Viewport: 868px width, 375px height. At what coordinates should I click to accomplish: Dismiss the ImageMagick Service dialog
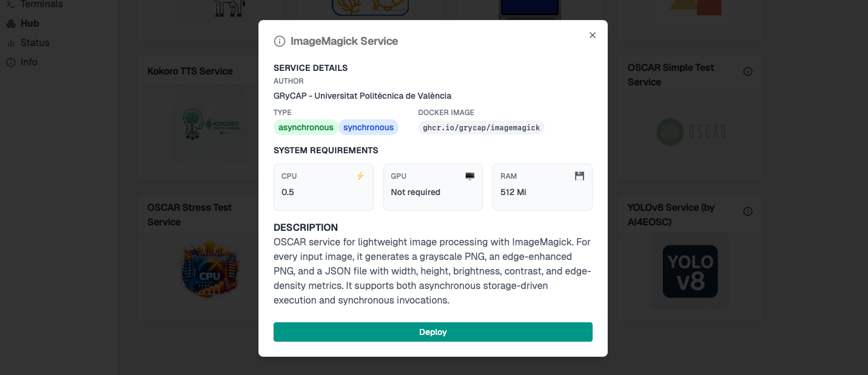pos(593,35)
